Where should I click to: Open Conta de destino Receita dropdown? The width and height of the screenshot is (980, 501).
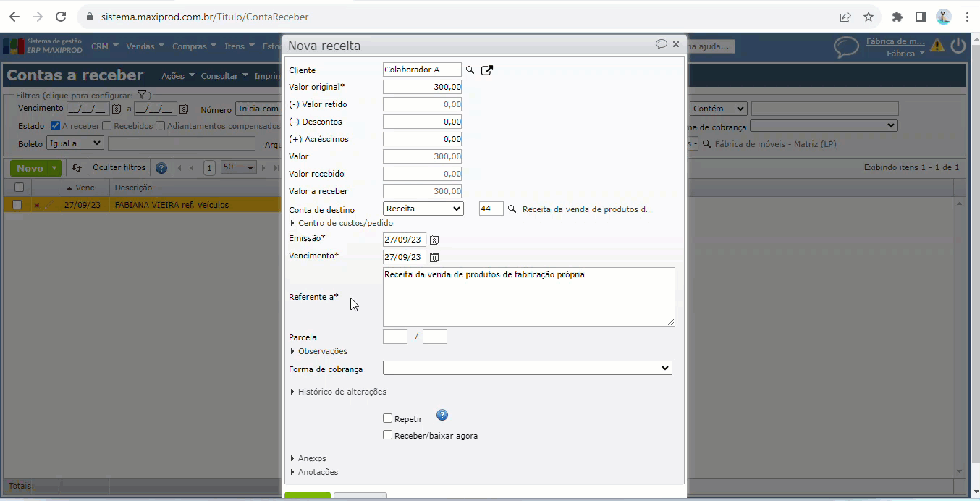click(423, 209)
